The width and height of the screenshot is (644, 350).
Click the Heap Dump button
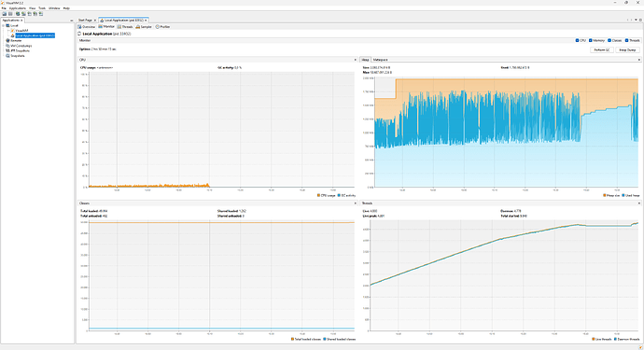click(x=627, y=49)
